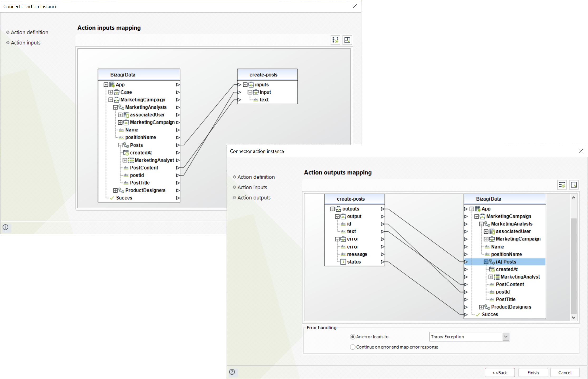Image resolution: width=588 pixels, height=379 pixels.
Task: Select postId in inputs Bizagi Data tree
Action: (137, 175)
